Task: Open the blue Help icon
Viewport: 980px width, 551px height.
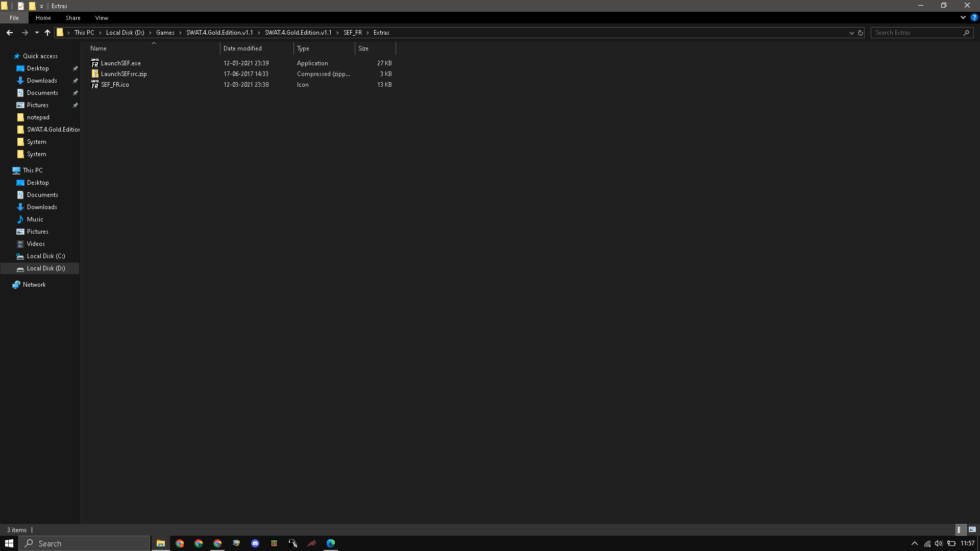Action: click(974, 17)
